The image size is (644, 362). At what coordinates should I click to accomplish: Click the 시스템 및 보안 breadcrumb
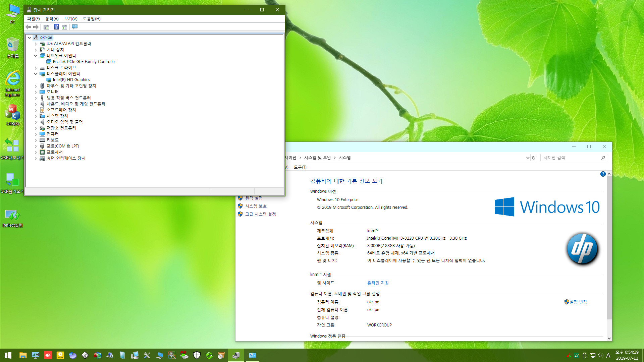[x=317, y=158]
